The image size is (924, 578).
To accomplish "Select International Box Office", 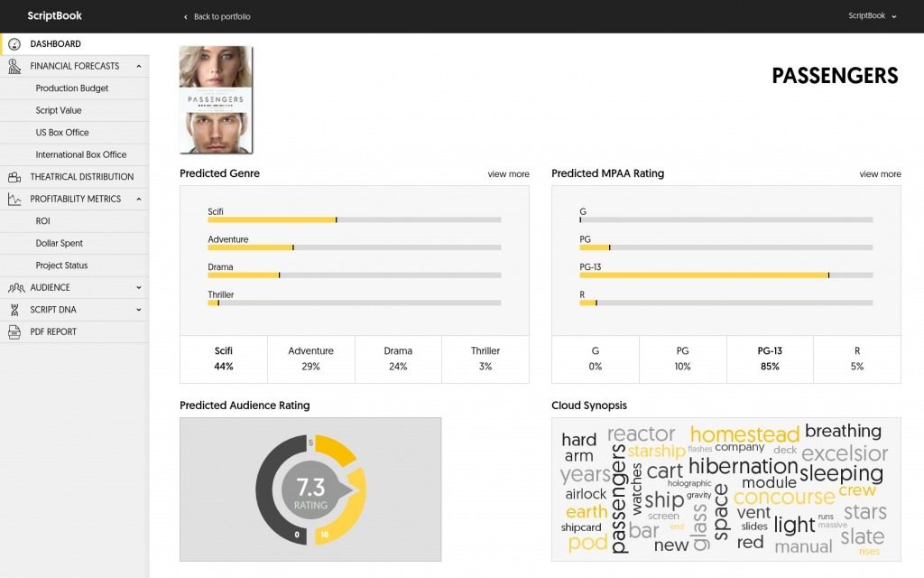I will coord(75,154).
